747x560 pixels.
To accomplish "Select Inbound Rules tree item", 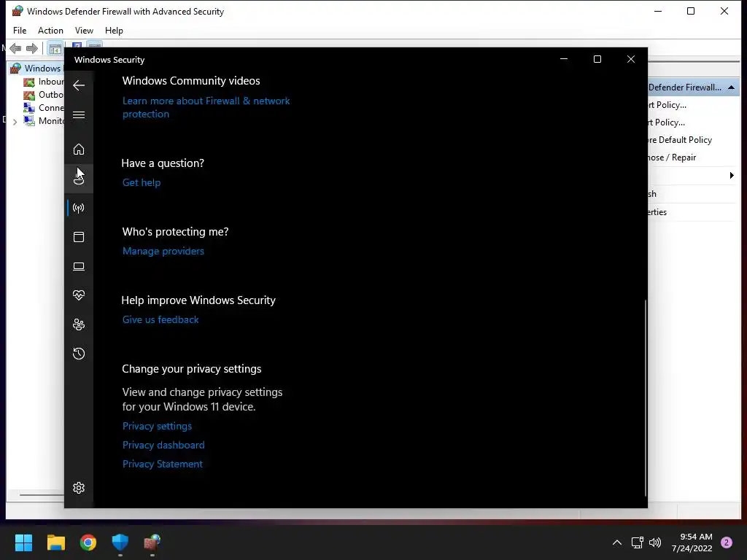I will click(44, 82).
